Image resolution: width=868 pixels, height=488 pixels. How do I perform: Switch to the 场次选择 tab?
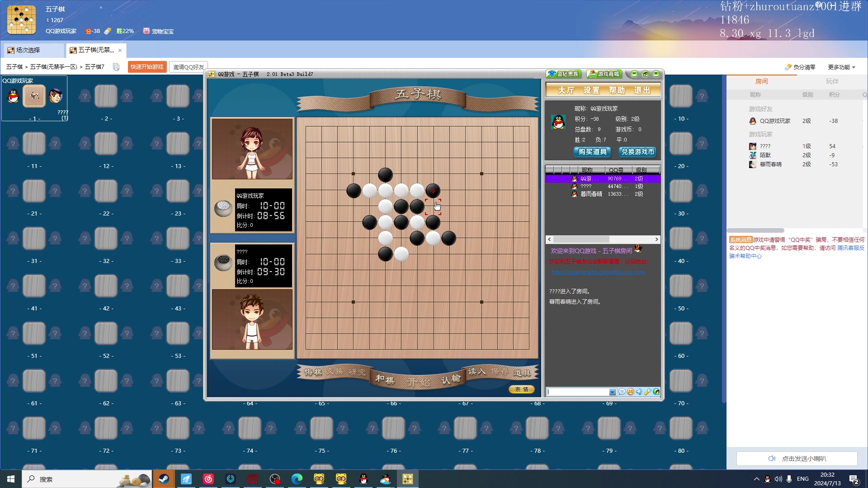tap(28, 50)
